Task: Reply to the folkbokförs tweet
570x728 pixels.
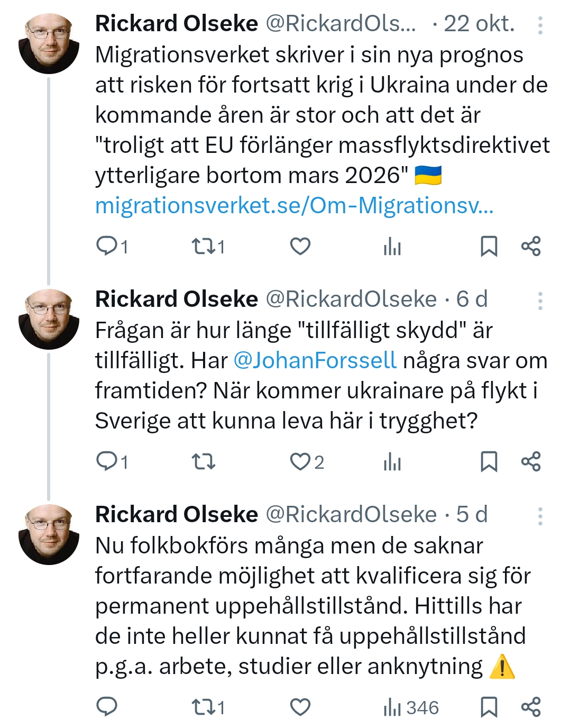Action: 107,707
